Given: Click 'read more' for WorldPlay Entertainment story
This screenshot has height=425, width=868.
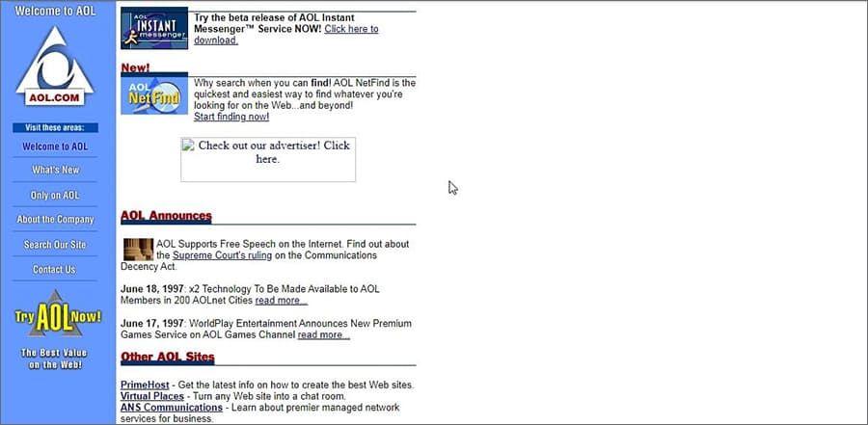Looking at the screenshot, I should coord(324,334).
